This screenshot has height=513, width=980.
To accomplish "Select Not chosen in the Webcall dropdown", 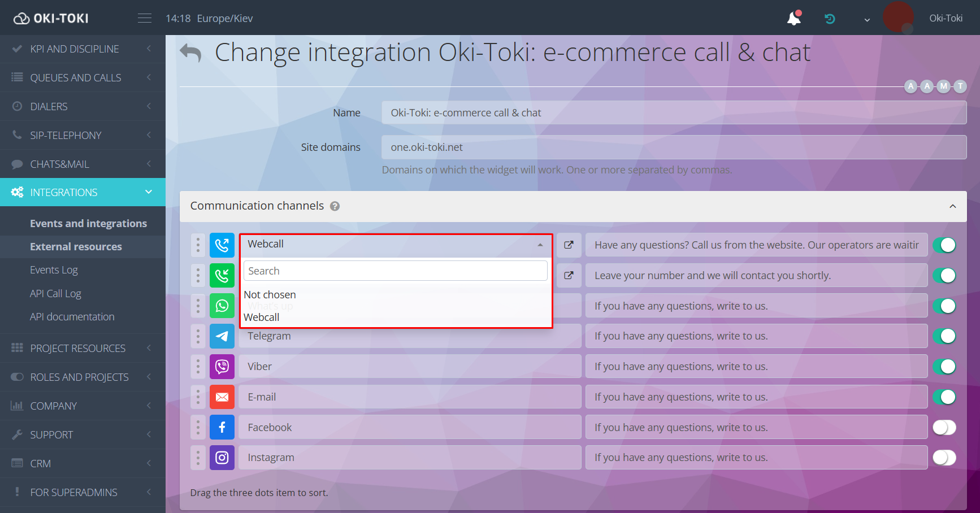I will coord(270,294).
